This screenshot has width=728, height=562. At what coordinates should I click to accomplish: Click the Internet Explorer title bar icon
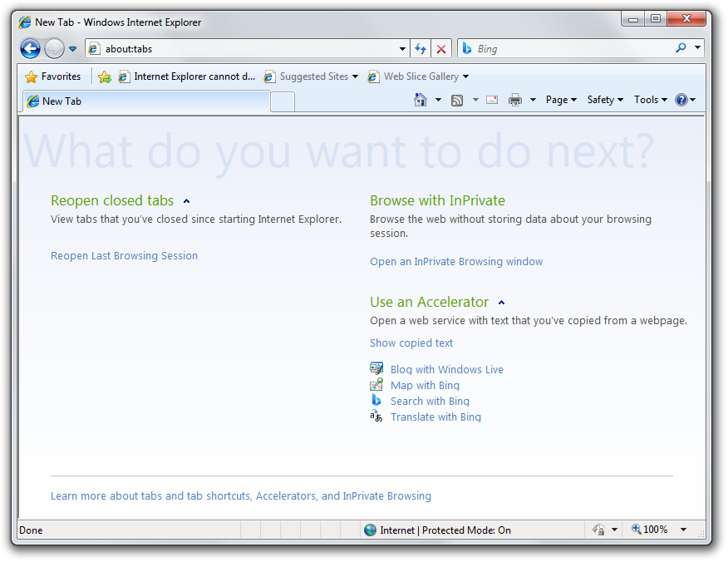point(25,22)
